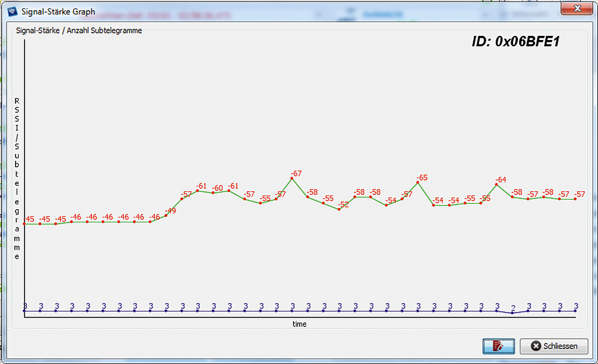Click the ID: 0x06BFE1 label
Screen dimensions: 598x364
pos(515,41)
